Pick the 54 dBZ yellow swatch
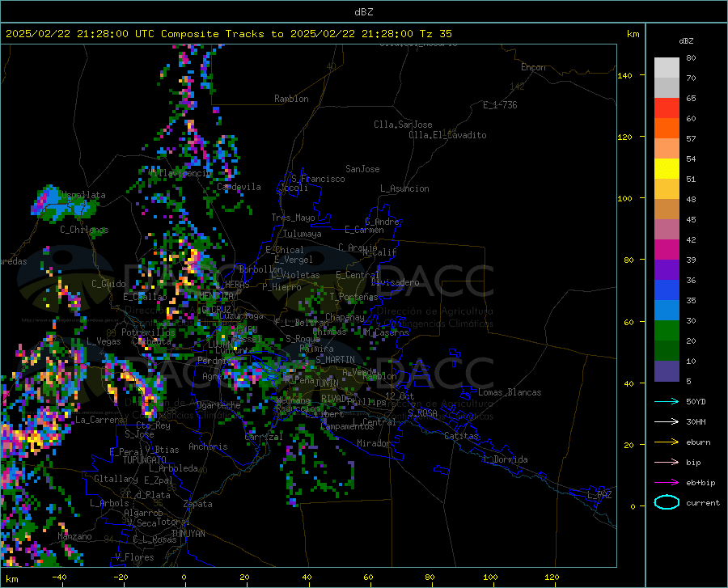728x588 pixels. pyautogui.click(x=667, y=169)
